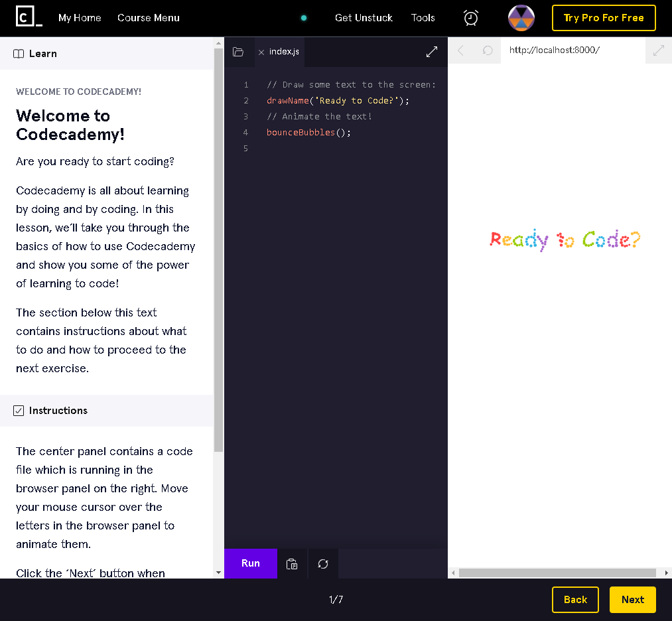The width and height of the screenshot is (672, 621).
Task: Click the 1/7 progress indicator
Action: click(336, 600)
